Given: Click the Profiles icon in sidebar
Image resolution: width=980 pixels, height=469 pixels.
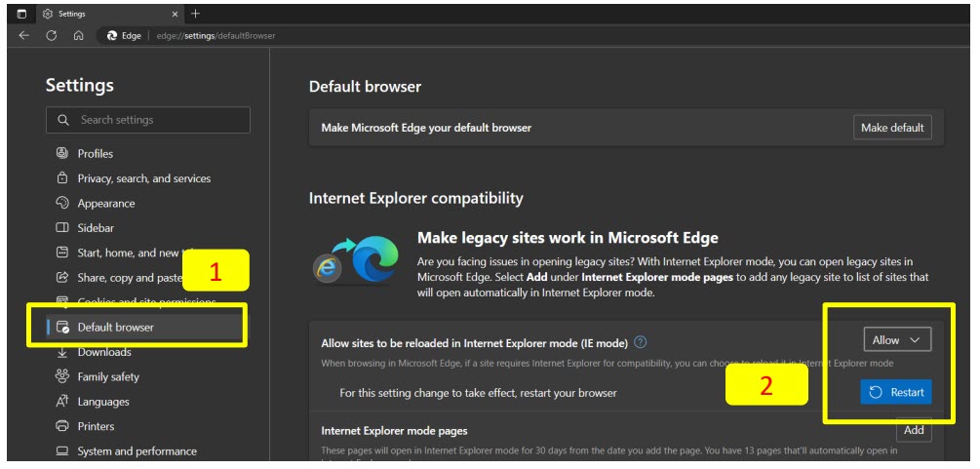Looking at the screenshot, I should [62, 154].
